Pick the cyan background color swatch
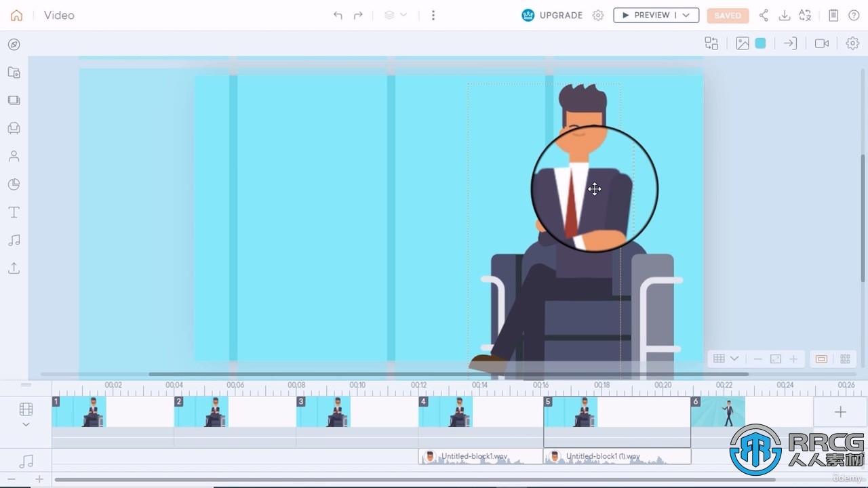The image size is (868, 488). pos(761,43)
